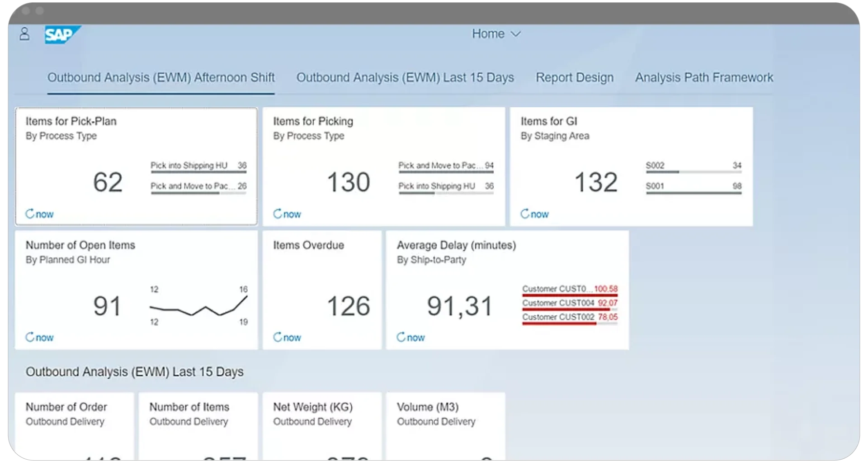Viewport: 868px width, 462px height.
Task: Click the 91 open items value
Action: pos(107,306)
